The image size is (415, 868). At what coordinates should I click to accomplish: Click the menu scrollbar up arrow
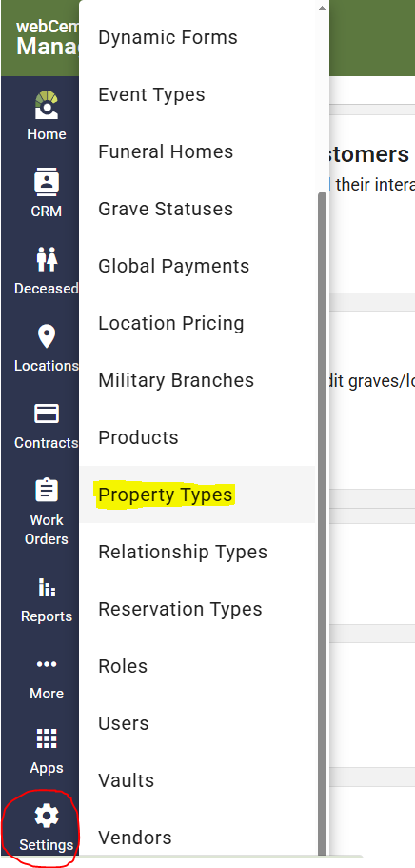(x=322, y=8)
